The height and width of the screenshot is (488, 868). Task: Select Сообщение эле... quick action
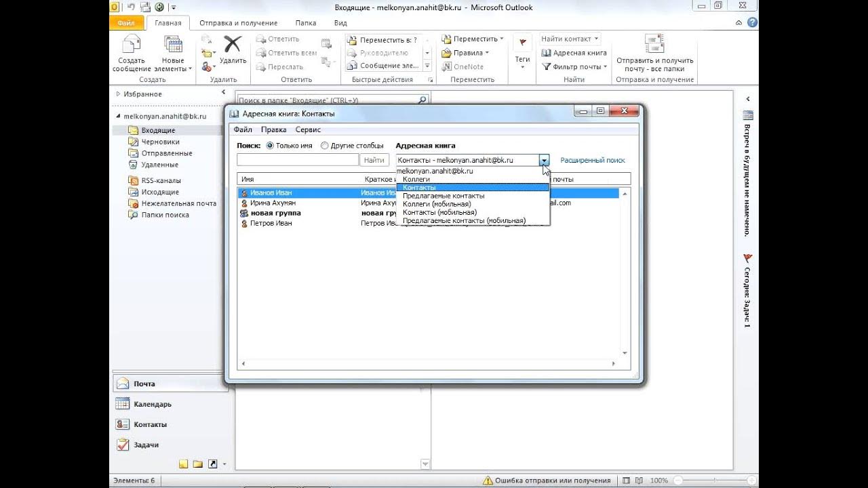point(383,66)
